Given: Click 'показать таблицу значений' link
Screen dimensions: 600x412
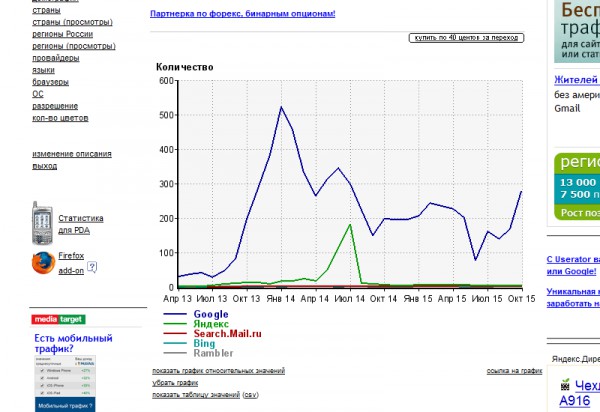Looking at the screenshot, I should click(196, 395).
